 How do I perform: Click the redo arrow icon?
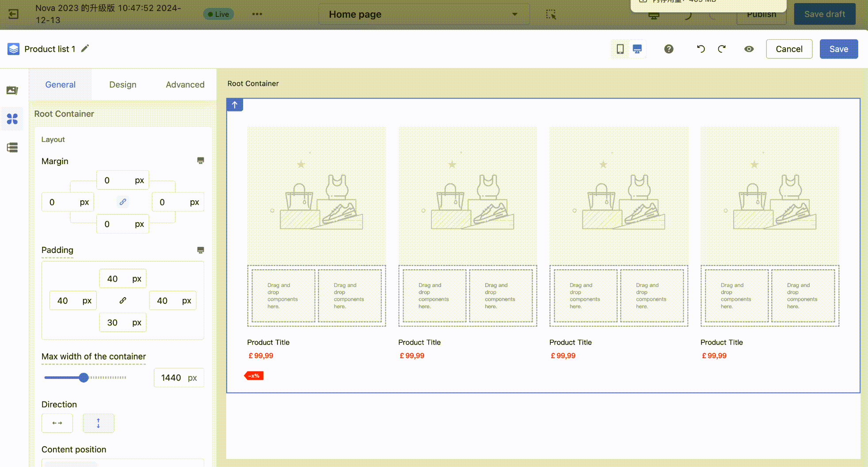coord(722,49)
